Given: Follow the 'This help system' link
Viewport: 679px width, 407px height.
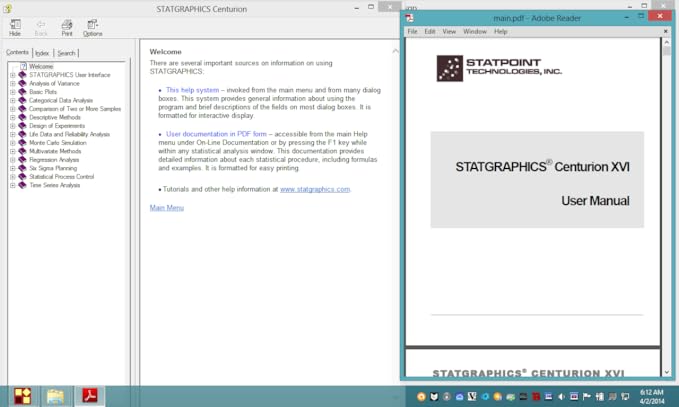Looking at the screenshot, I should coord(192,90).
